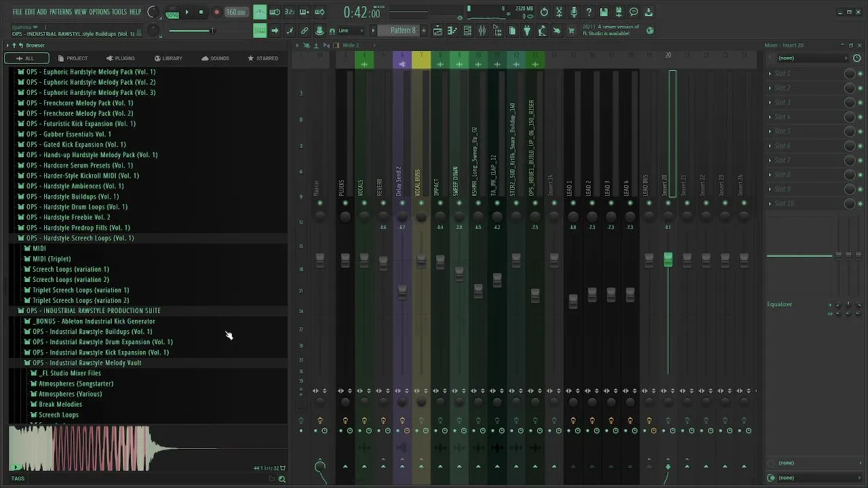Mute the LEAD 1 mixer track
Screen dimensions: 868x488
coord(573,203)
